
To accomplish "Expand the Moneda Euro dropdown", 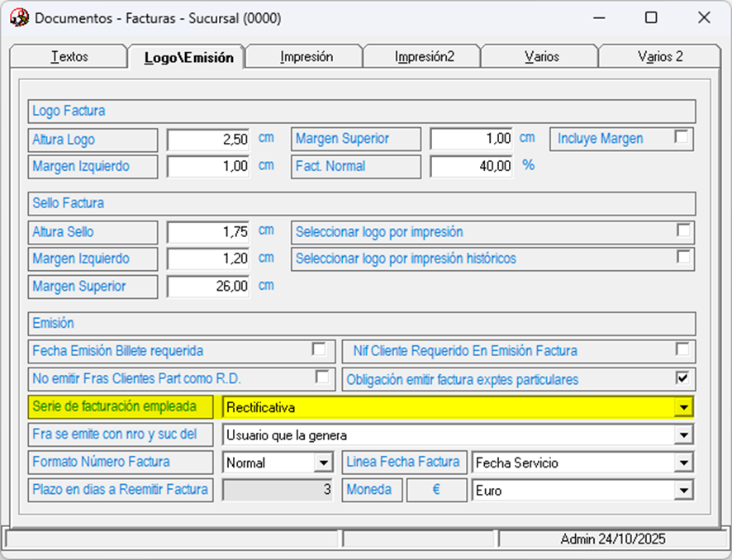I will pos(683,491).
